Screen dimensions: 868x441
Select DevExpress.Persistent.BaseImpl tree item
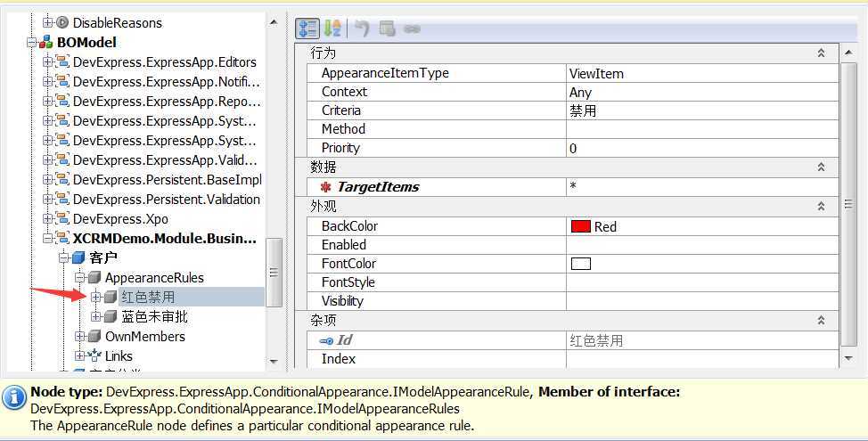pyautogui.click(x=166, y=180)
